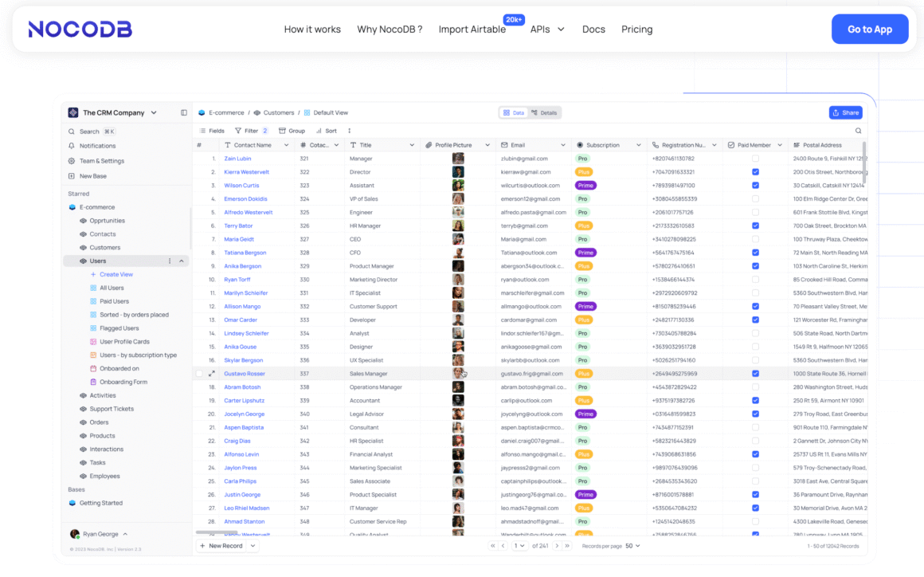Image resolution: width=924 pixels, height=577 pixels.
Task: Switch to the Details tab
Action: (545, 113)
